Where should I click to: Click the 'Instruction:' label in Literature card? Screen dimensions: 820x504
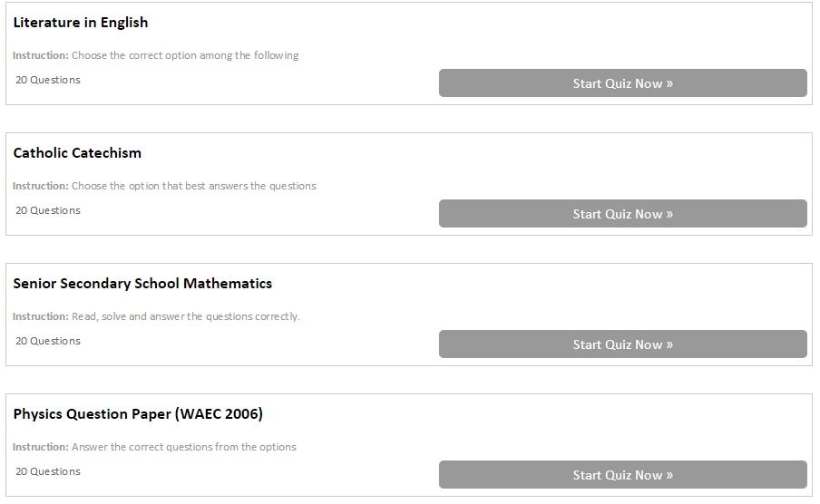tap(41, 55)
